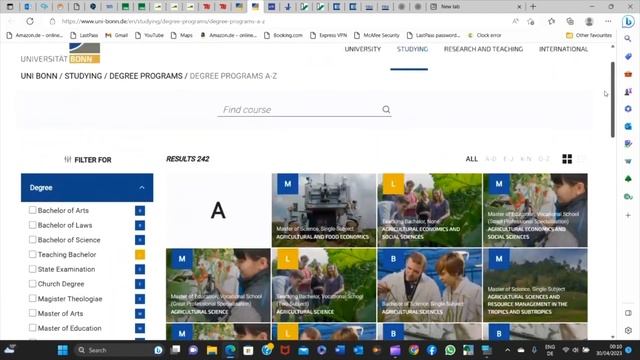The height and width of the screenshot is (360, 640).
Task: Click the search magnifier in Find course field
Action: tap(386, 109)
